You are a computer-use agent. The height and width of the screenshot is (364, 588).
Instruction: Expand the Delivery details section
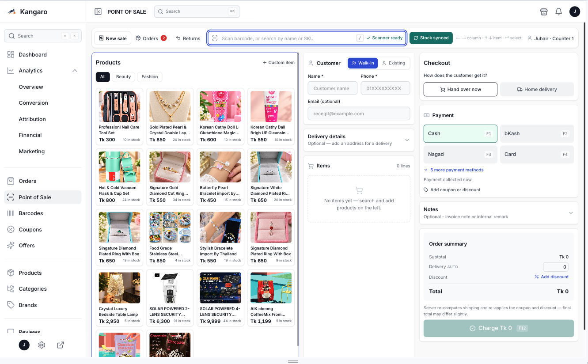(x=359, y=140)
